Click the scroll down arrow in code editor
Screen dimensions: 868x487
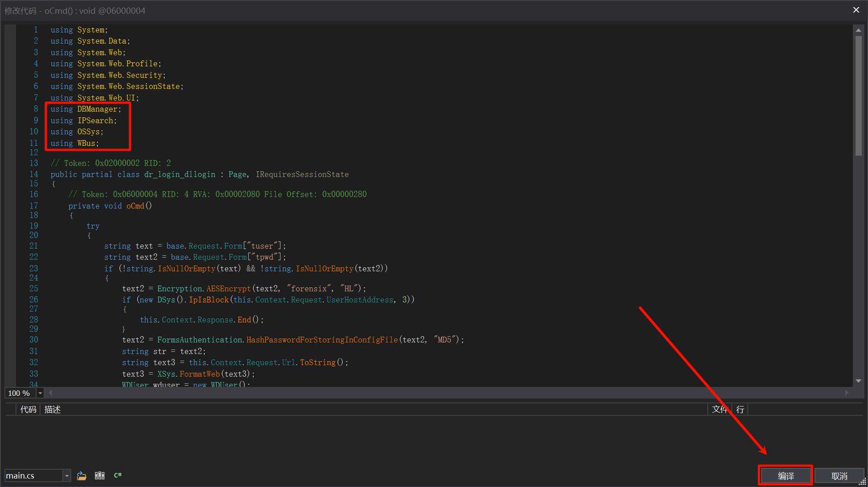pos(858,381)
